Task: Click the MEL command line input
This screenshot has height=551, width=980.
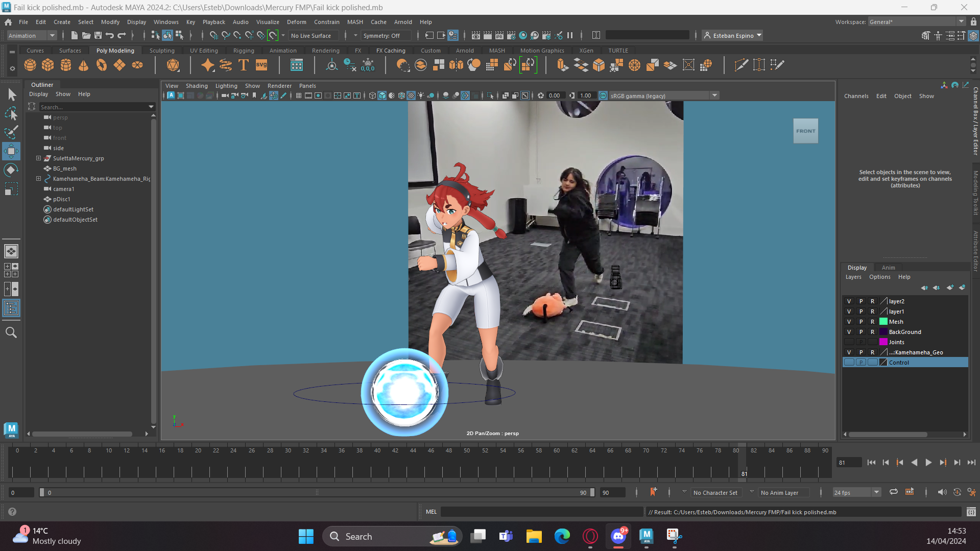Action: 541,512
